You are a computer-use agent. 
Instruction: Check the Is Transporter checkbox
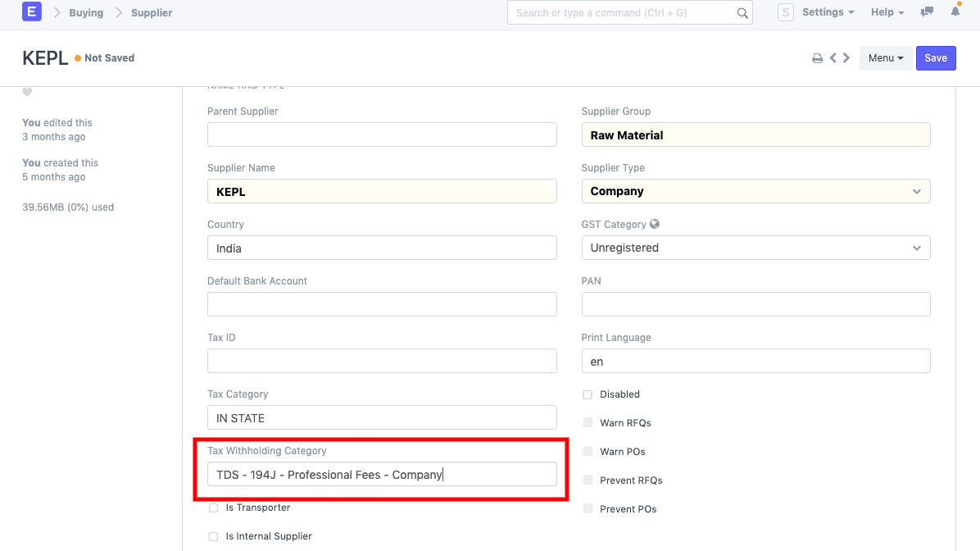[213, 508]
